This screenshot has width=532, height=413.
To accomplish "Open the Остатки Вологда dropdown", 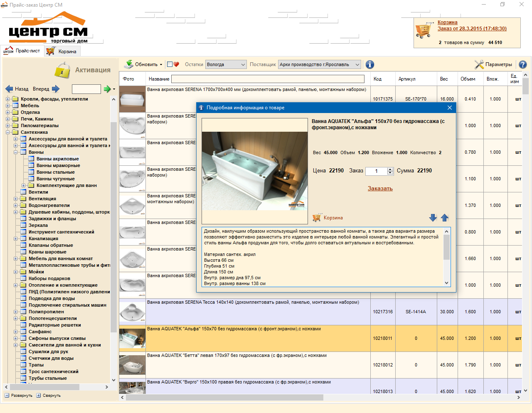I will point(226,64).
